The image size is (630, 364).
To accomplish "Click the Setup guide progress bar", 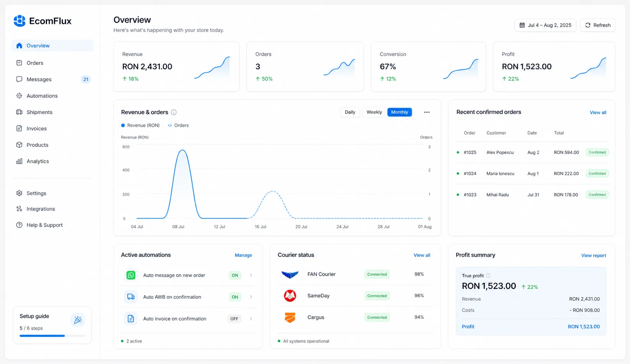I will (52, 336).
